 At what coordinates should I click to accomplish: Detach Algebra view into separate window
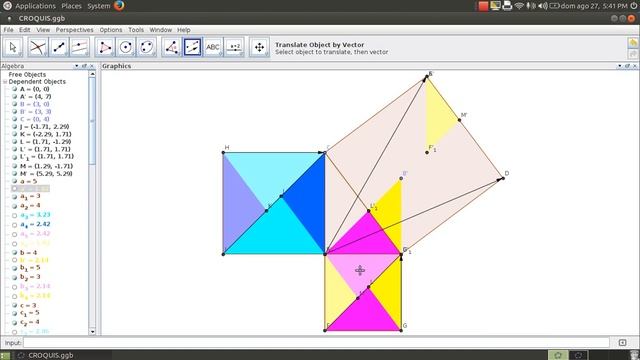tap(84, 66)
